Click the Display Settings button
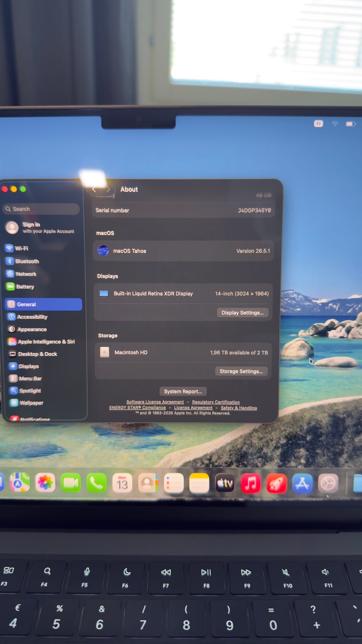This screenshot has height=644, width=362. [242, 313]
